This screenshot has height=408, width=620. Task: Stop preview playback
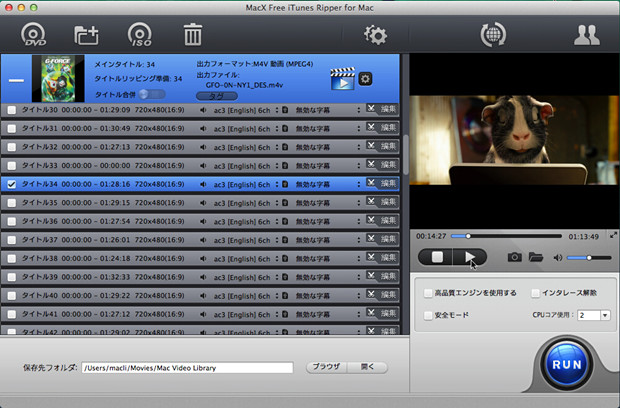(436, 257)
